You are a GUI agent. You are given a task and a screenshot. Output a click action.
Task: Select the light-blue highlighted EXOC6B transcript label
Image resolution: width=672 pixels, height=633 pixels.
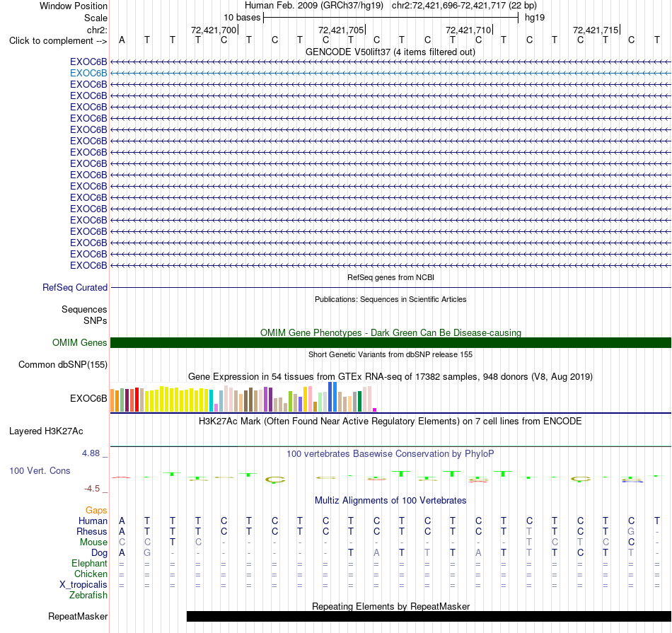88,74
